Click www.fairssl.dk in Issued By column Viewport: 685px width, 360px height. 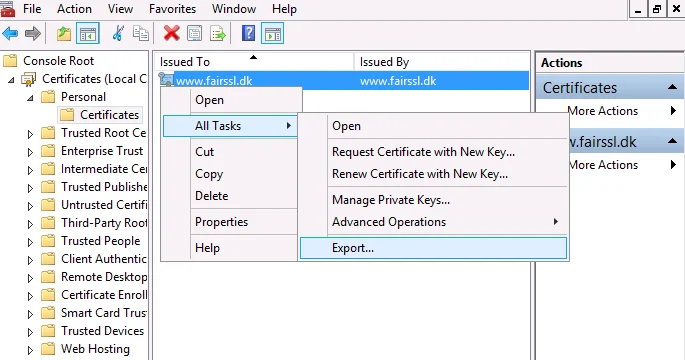pos(398,81)
